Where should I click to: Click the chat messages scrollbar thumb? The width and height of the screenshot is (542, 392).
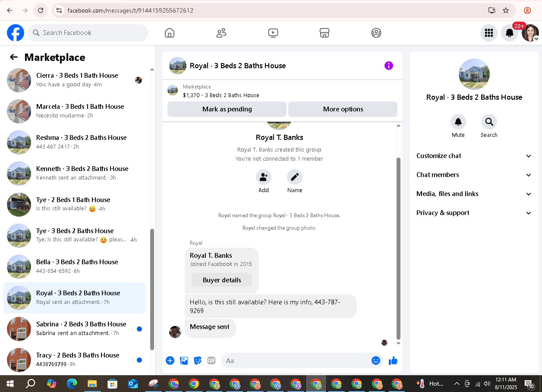[x=398, y=248]
